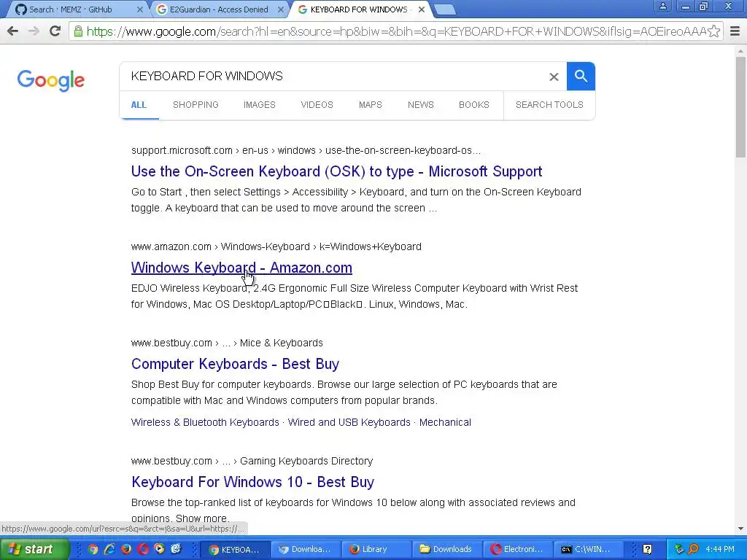Go back with the browser back arrow
The width and height of the screenshot is (747, 560).
click(13, 31)
